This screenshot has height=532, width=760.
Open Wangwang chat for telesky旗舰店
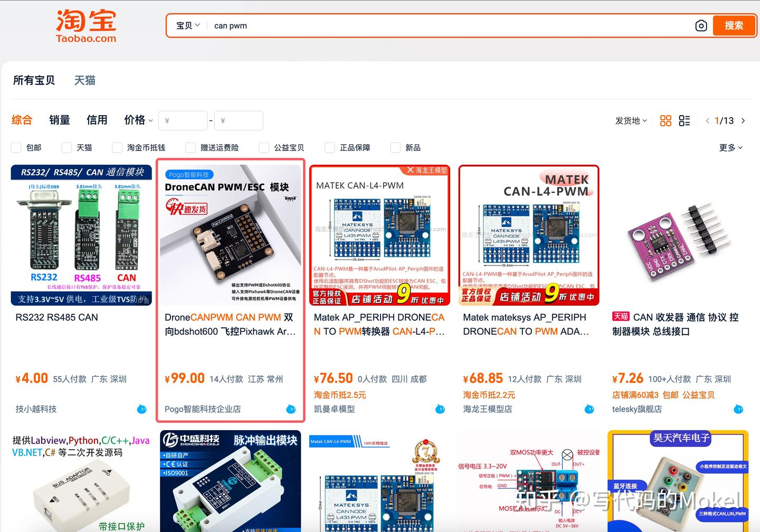(x=738, y=408)
